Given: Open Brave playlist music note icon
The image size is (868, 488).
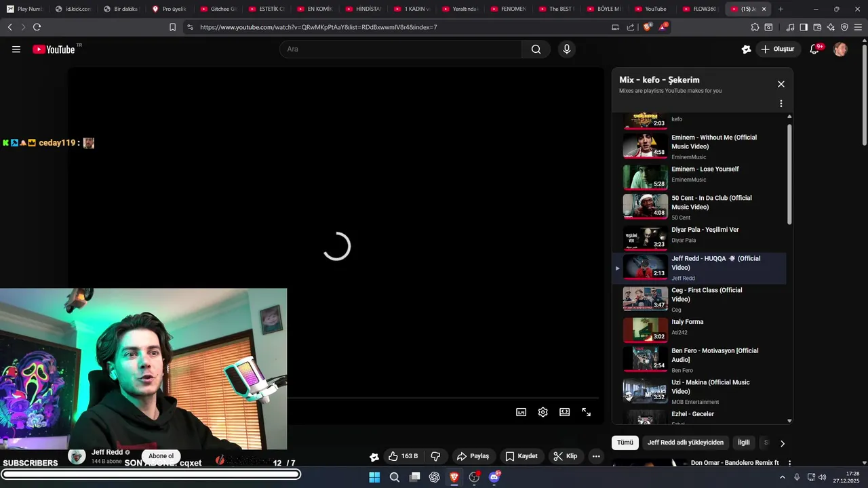Looking at the screenshot, I should point(790,27).
